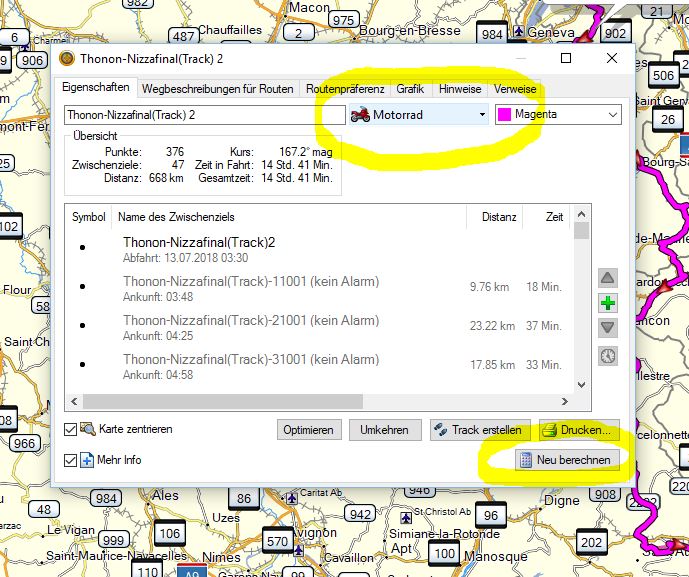Viewport: 689px width, 577px height.
Task: Click the Track erstellen button
Action: 478,430
